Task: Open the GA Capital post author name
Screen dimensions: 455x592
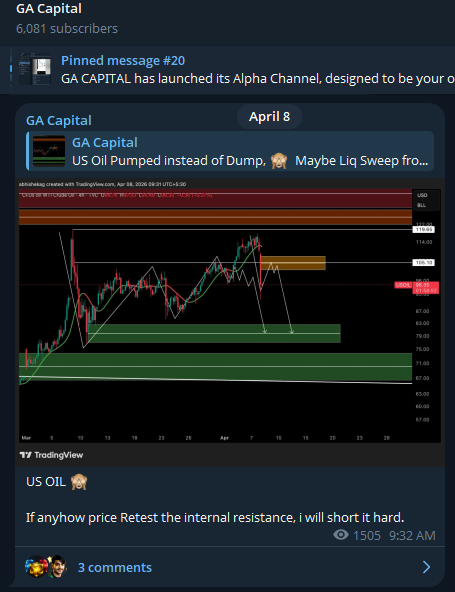Action: (x=59, y=120)
